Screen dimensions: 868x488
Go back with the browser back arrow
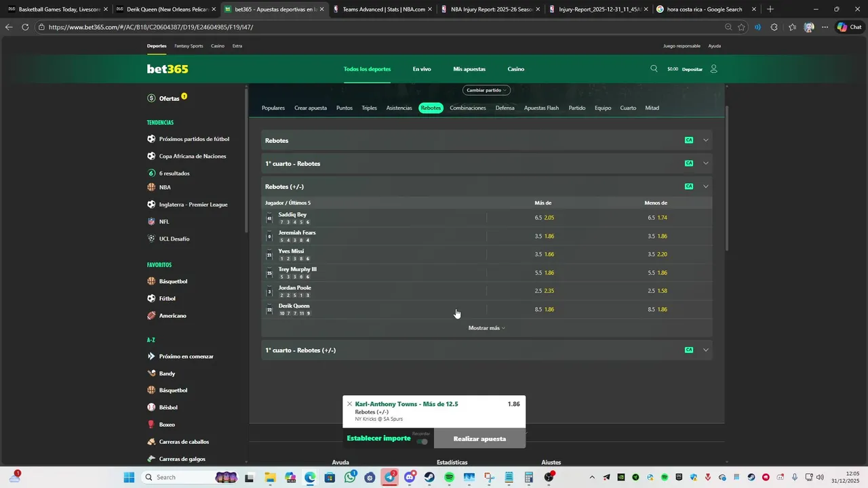click(x=9, y=27)
